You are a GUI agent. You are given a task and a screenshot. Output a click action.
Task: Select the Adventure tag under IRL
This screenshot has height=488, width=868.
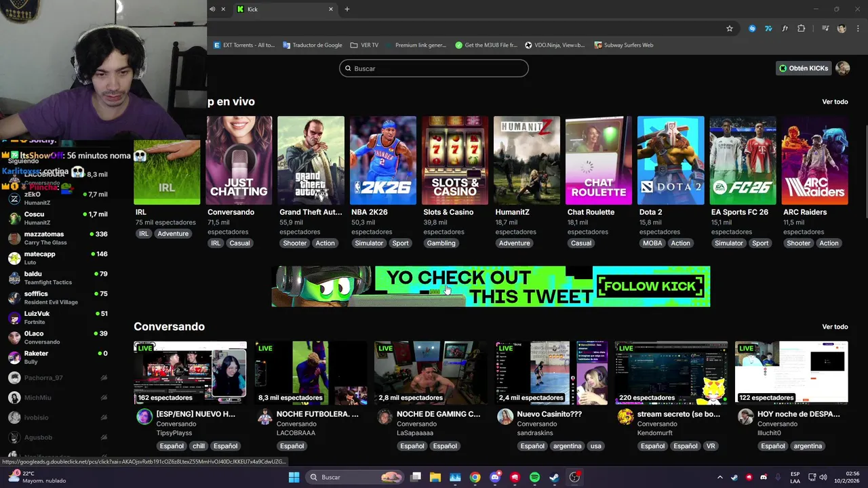[173, 234]
